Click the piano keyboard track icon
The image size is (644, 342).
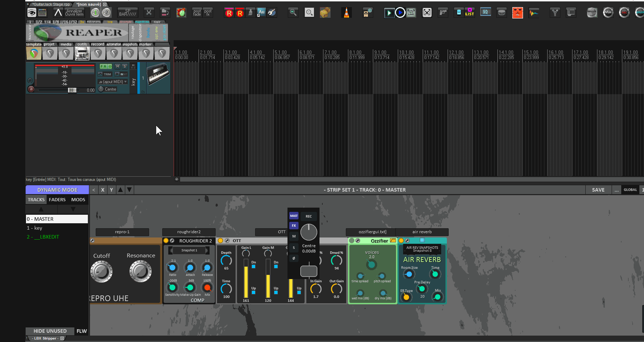158,74
